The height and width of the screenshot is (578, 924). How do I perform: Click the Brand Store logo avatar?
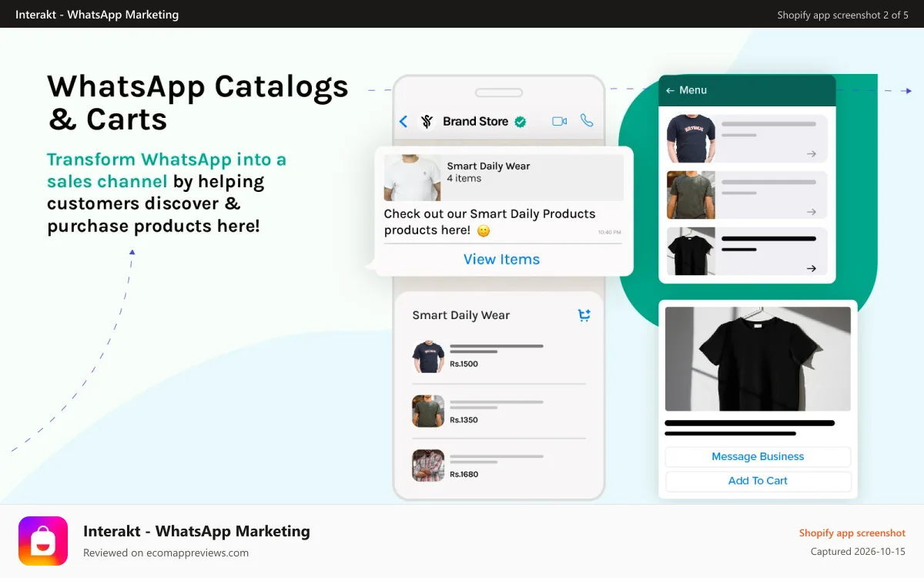pos(427,121)
